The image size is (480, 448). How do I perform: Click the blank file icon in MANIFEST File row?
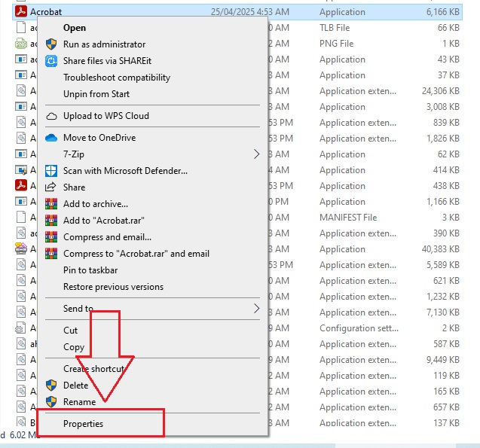pyautogui.click(x=21, y=217)
